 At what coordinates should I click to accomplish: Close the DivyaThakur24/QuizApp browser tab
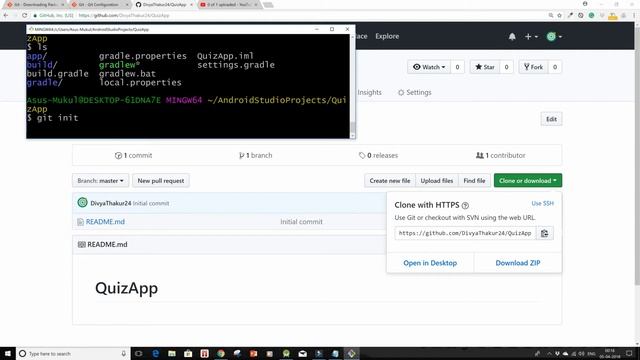[x=191, y=4]
